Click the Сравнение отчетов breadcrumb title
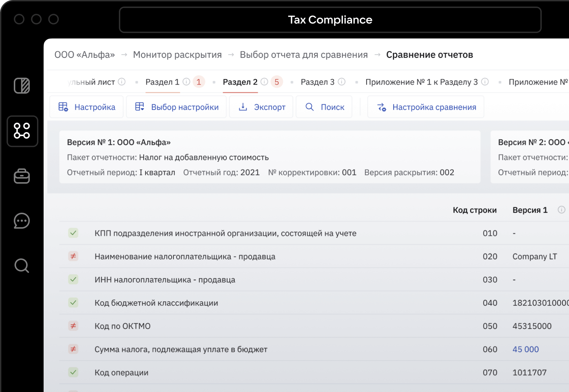Viewport: 569px width, 392px height. [429, 55]
